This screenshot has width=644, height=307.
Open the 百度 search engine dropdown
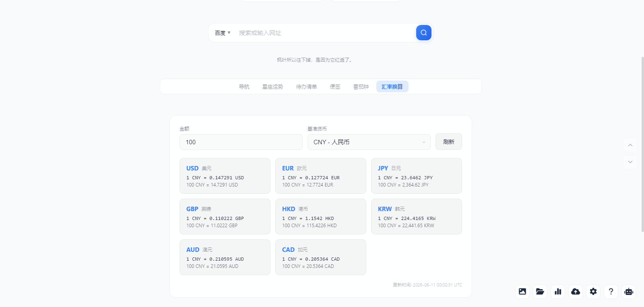223,33
